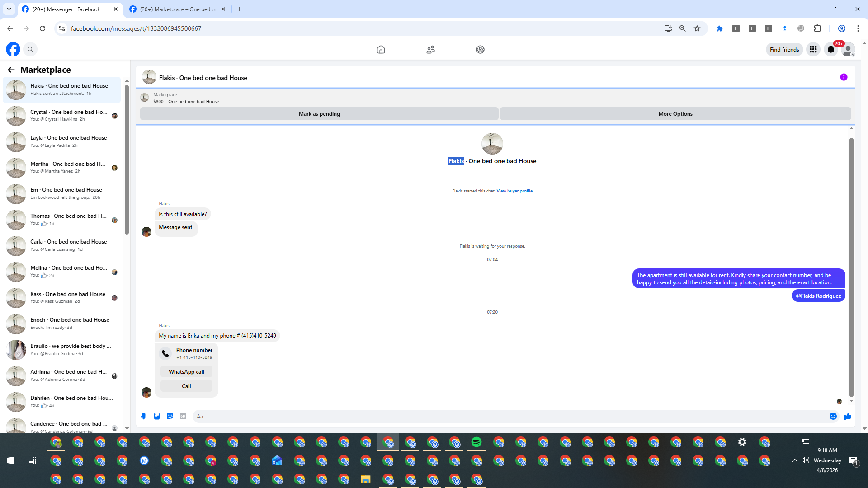Image resolution: width=868 pixels, height=488 pixels.
Task: Open the conversation information icon
Action: pos(844,77)
